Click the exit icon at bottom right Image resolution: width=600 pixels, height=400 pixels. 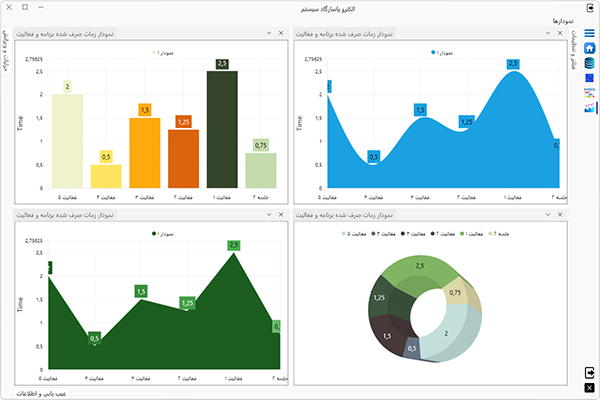[x=590, y=373]
